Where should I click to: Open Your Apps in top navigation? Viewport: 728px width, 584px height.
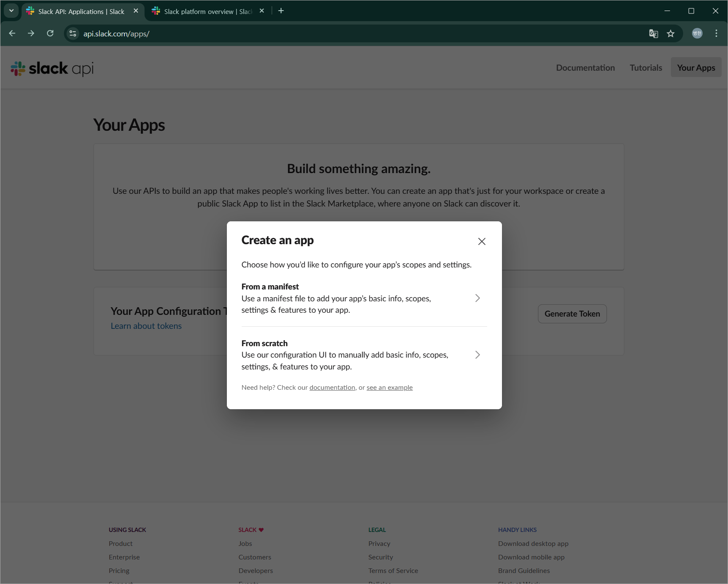point(696,68)
